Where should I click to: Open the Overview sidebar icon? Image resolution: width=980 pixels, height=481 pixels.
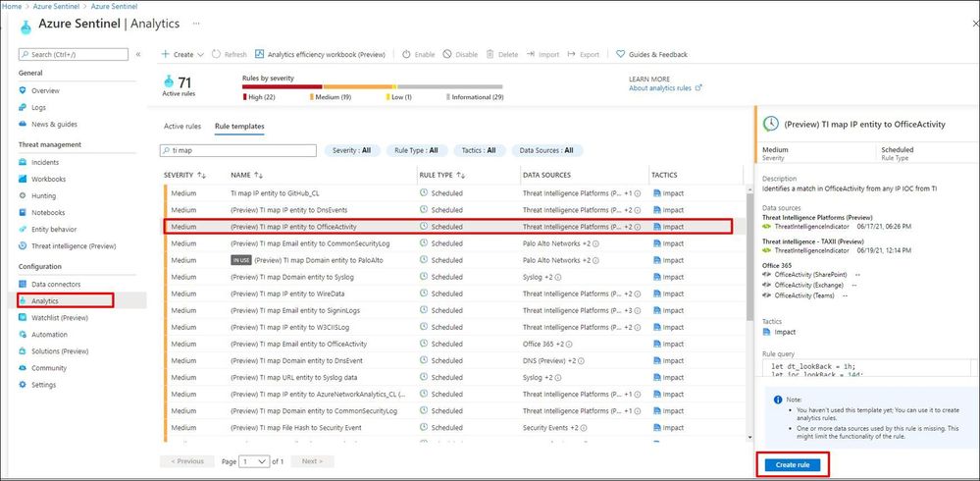23,90
